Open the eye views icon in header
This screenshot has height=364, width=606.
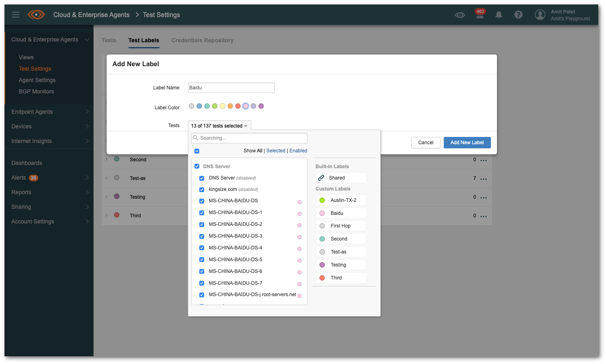pos(460,15)
